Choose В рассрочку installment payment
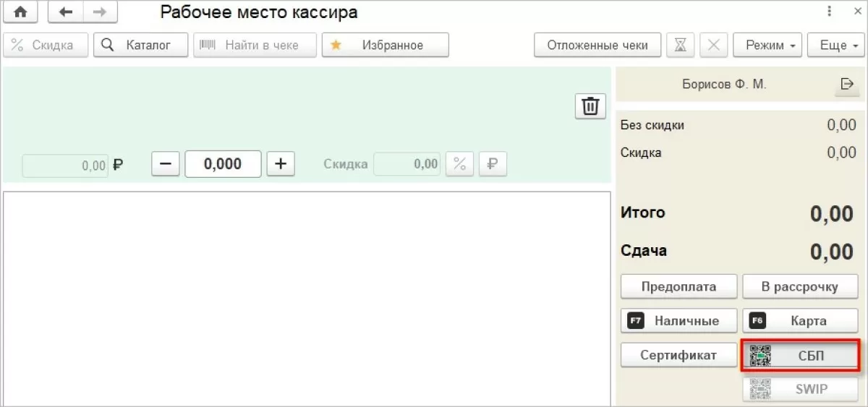The height and width of the screenshot is (407, 868). tap(800, 286)
